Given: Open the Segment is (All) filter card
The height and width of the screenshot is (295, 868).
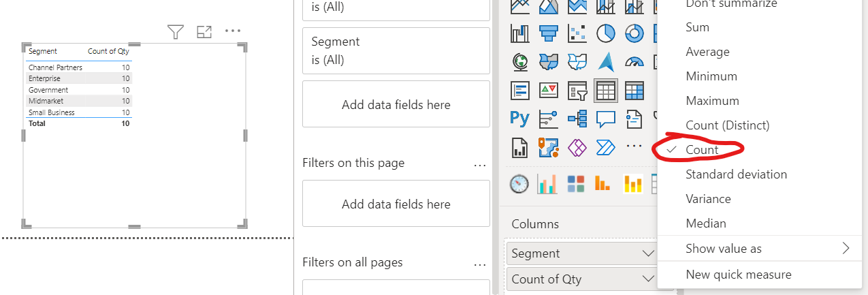Looking at the screenshot, I should (396, 50).
